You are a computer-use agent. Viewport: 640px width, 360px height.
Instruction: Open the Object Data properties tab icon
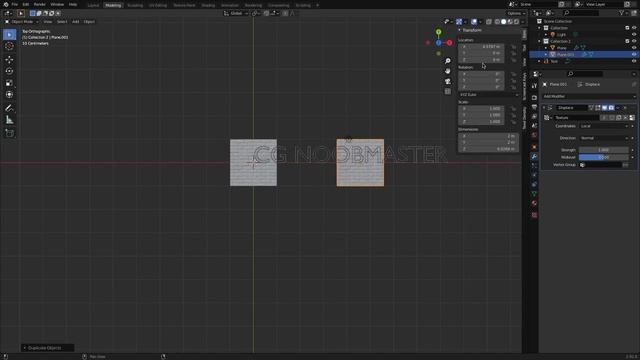(534, 194)
